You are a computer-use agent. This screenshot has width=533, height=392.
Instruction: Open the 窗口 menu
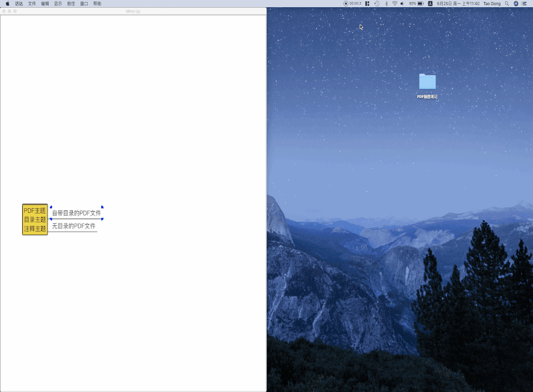click(84, 3)
